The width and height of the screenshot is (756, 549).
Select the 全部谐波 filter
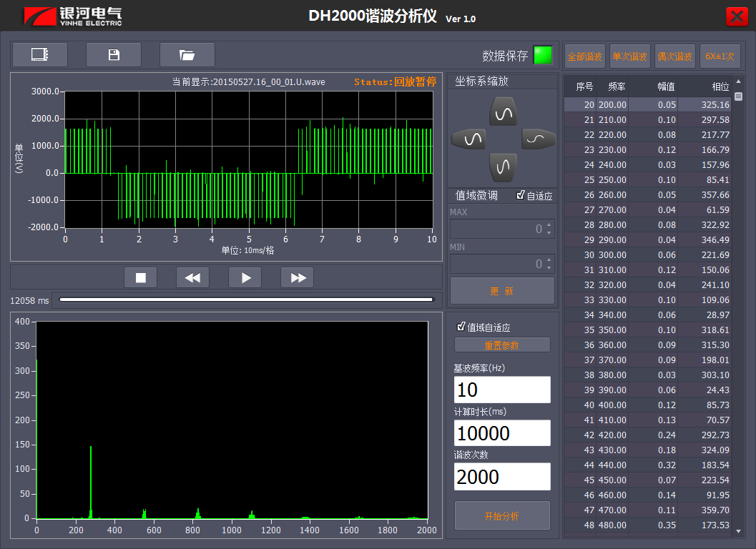click(584, 55)
